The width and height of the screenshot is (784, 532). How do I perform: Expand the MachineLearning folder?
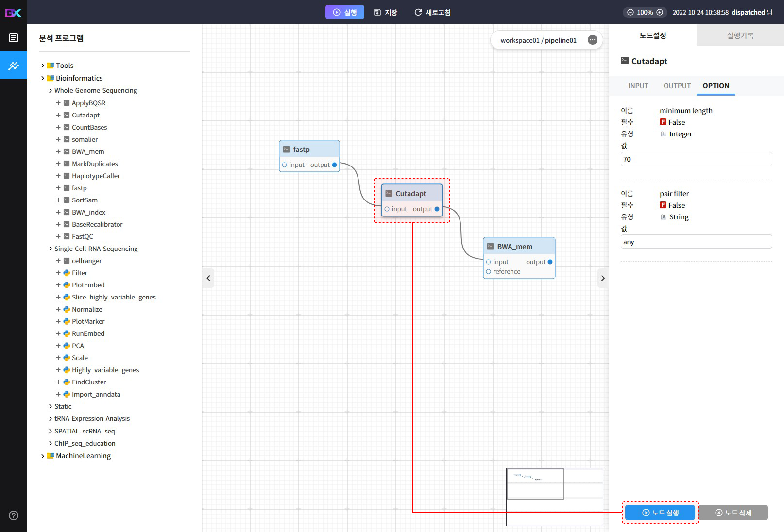pyautogui.click(x=43, y=456)
